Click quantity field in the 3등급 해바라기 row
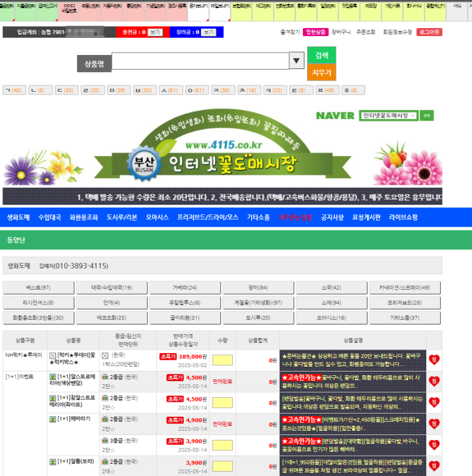 (222, 445)
